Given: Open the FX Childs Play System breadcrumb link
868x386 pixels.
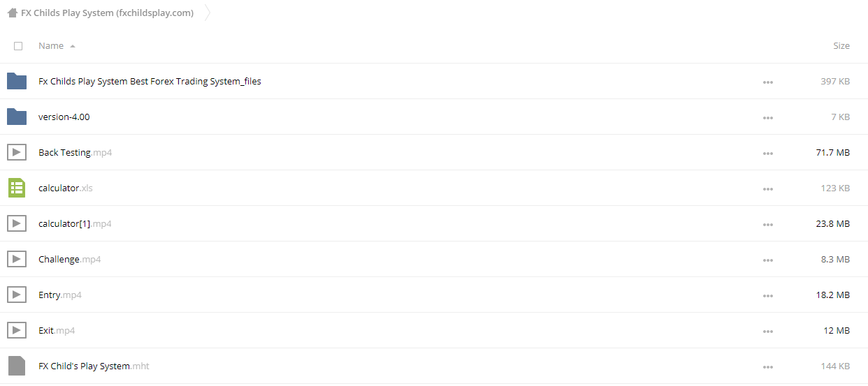Looking at the screenshot, I should point(108,13).
